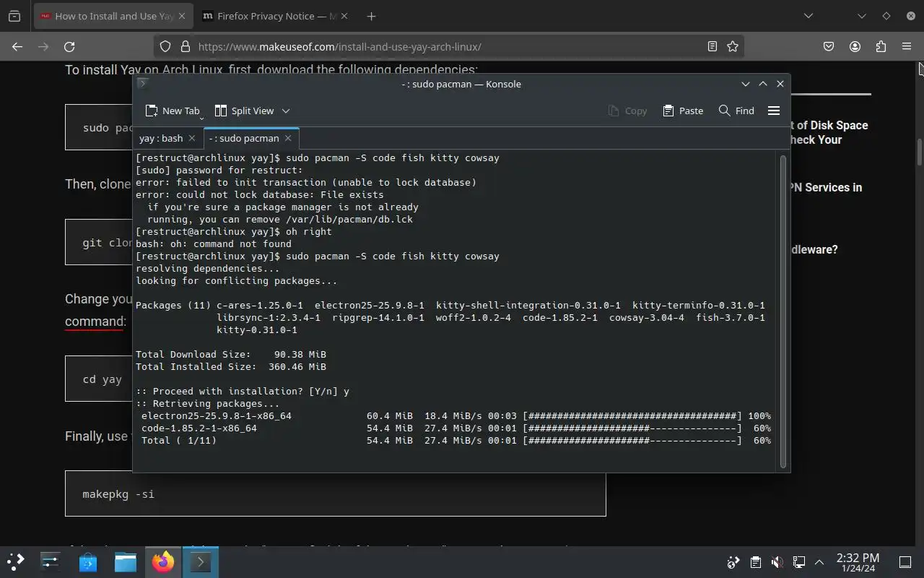Open KDE application launcher
Image resolution: width=924 pixels, height=578 pixels.
click(x=15, y=561)
